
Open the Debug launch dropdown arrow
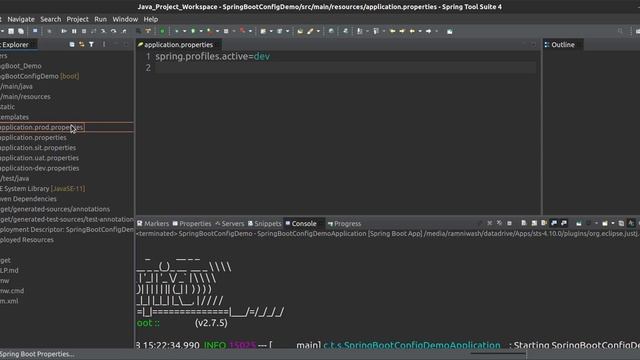coord(184,31)
